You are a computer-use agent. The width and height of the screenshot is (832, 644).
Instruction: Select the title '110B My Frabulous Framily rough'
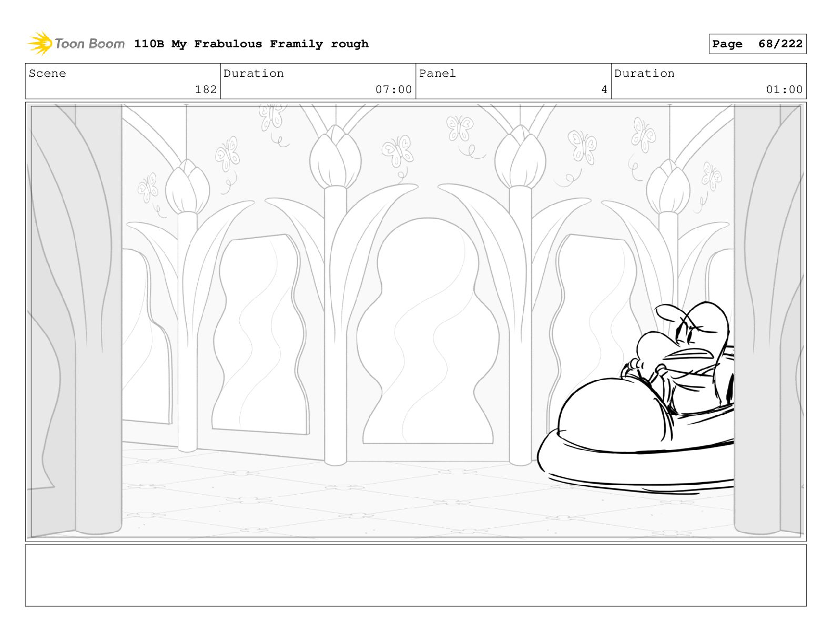[251, 44]
